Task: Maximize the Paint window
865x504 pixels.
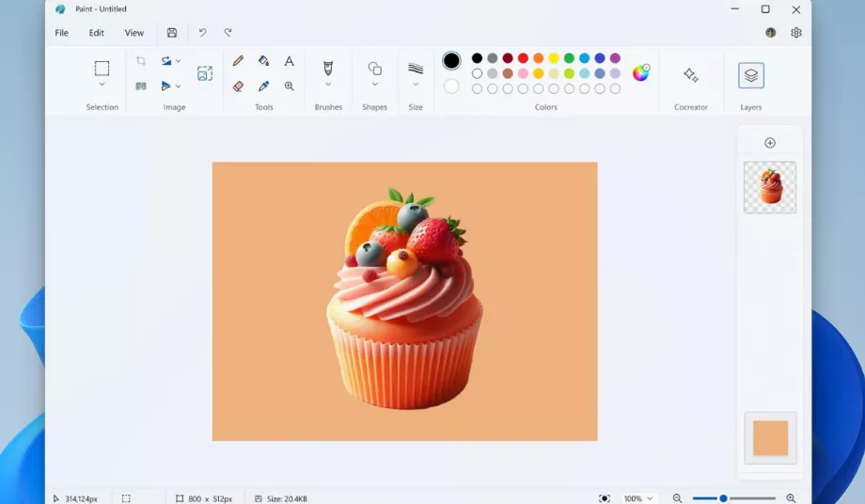Action: [x=765, y=9]
